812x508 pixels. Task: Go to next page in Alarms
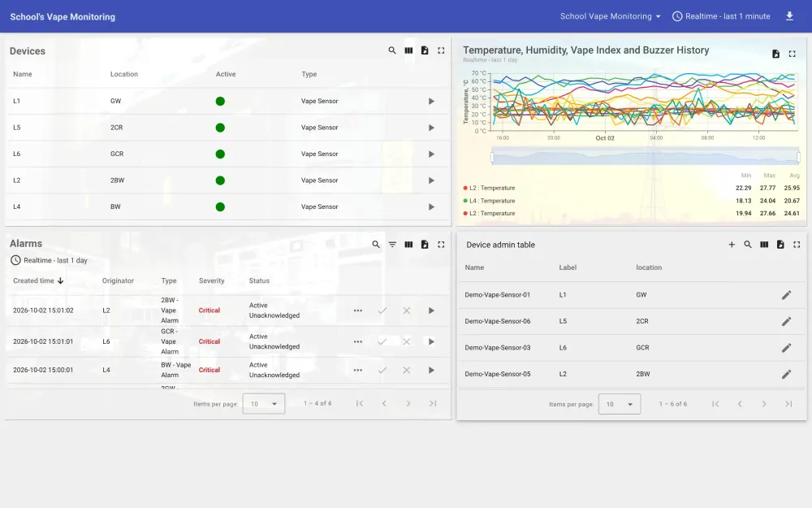[x=408, y=403]
